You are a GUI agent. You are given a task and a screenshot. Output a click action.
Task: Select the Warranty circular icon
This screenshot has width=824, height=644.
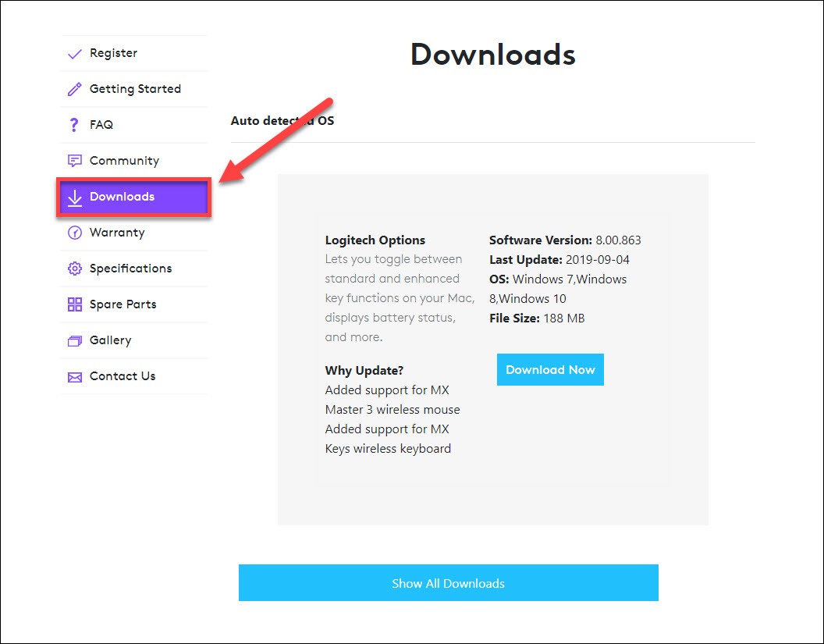tap(74, 233)
